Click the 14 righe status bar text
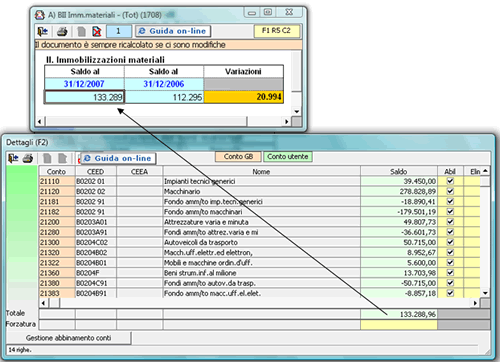Viewport: 500px width, 362px height. click(x=20, y=350)
